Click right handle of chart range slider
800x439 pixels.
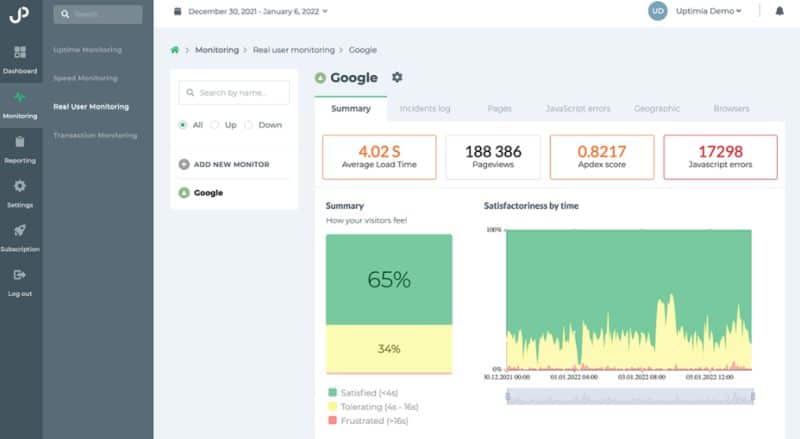pyautogui.click(x=753, y=396)
